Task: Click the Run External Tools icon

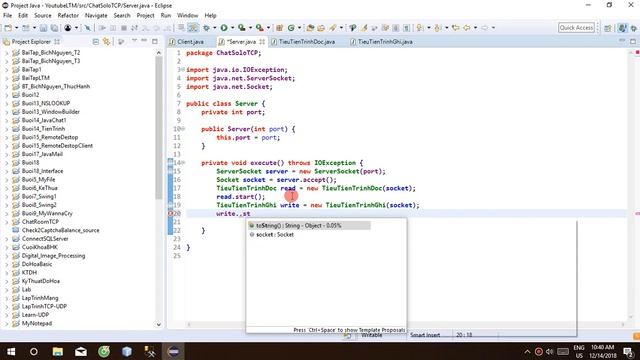Action: [x=260, y=28]
